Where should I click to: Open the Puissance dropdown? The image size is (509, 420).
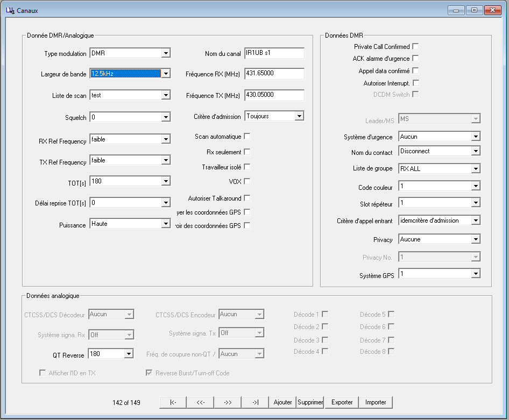166,224
